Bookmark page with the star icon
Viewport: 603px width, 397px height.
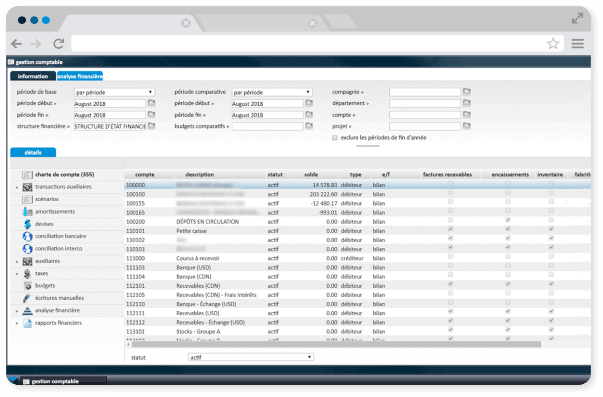pos(553,43)
